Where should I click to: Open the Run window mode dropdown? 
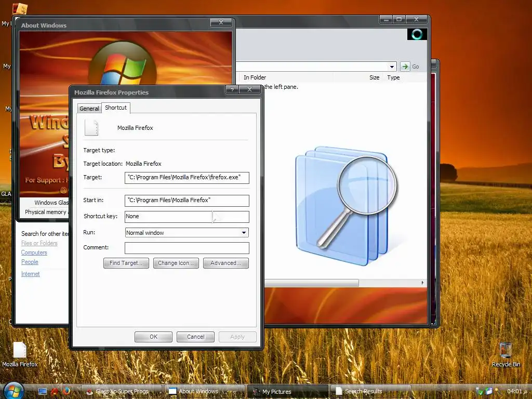click(244, 233)
